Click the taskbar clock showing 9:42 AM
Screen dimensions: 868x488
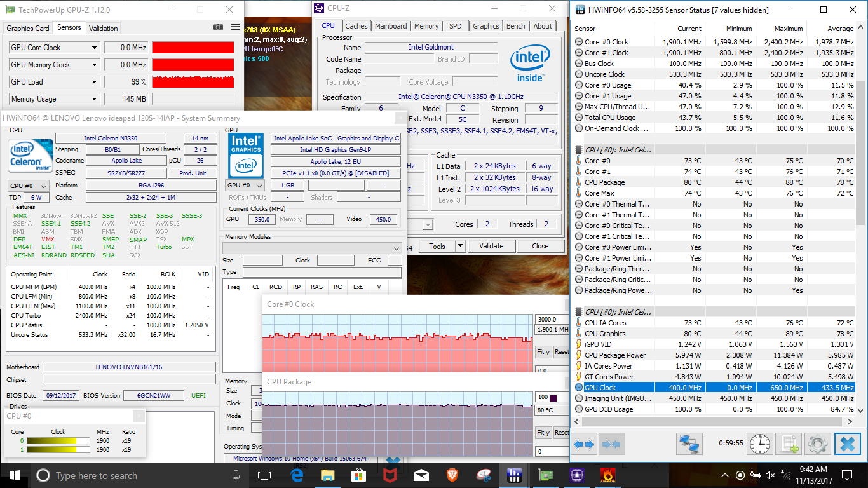(813, 475)
